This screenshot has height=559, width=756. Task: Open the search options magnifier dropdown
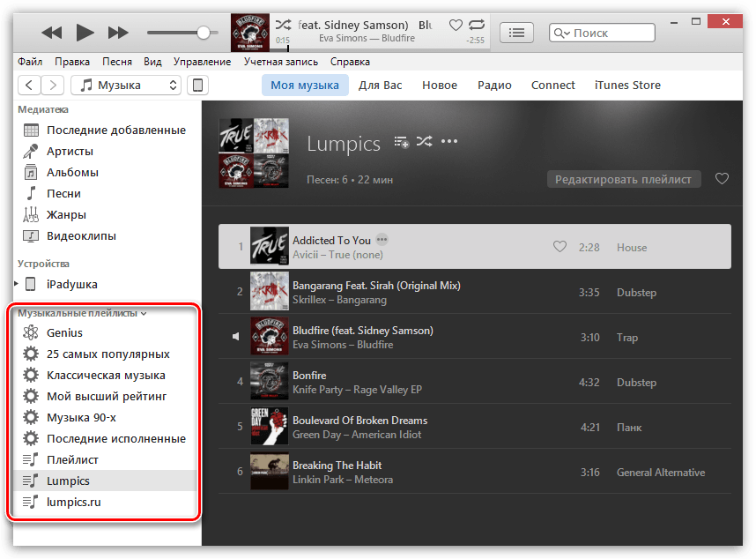point(561,33)
